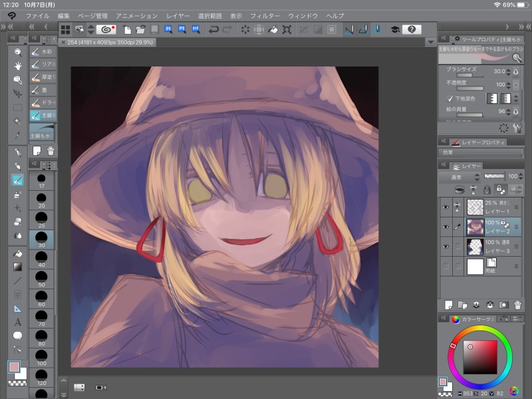Click the Fill paint bucket in command bar
The width and height of the screenshot is (532, 399).
coord(273,29)
